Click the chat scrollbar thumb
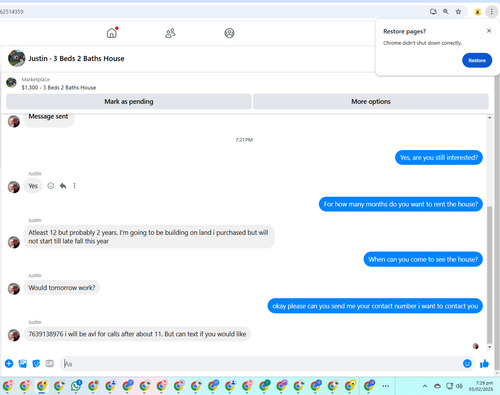Screen dimensions: 500x395 click(x=489, y=274)
